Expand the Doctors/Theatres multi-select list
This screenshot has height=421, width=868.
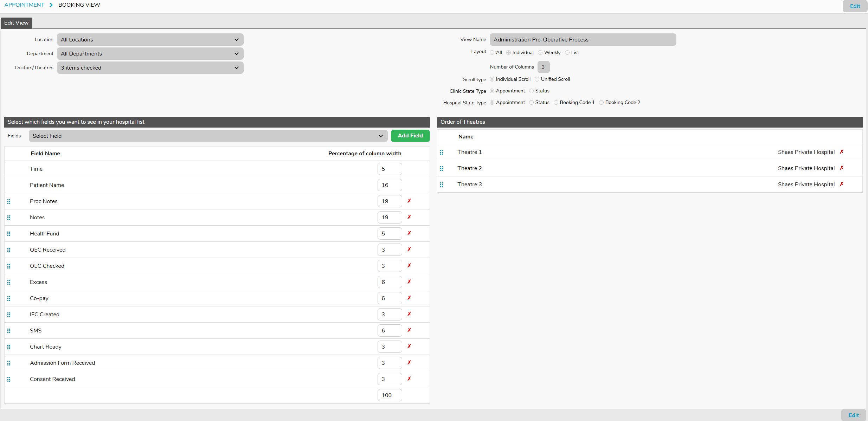[150, 68]
